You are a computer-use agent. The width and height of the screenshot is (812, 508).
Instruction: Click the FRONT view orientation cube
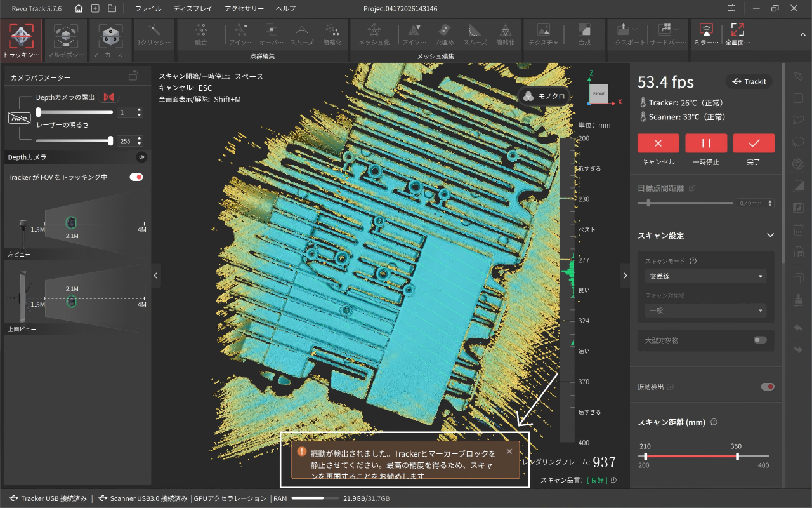click(x=599, y=93)
